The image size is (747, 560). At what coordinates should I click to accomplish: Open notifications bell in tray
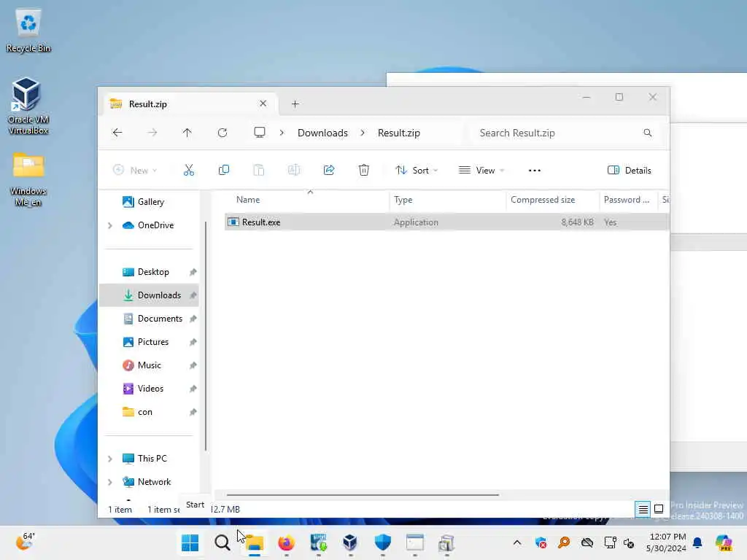coord(697,542)
